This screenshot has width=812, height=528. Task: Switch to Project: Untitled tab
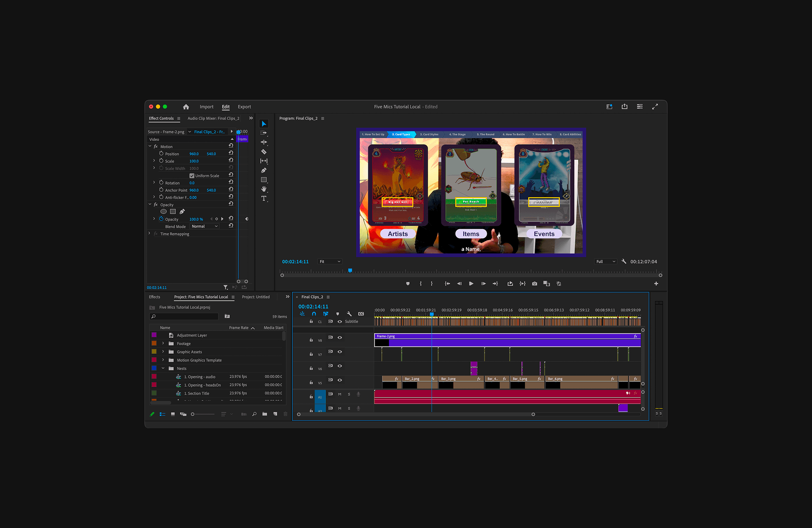pyautogui.click(x=256, y=297)
